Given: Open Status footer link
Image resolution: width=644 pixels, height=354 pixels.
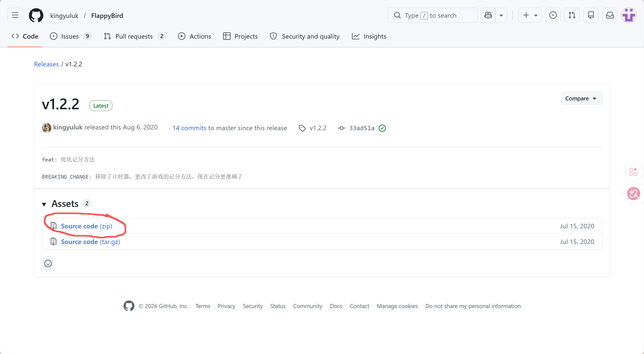Looking at the screenshot, I should point(278,306).
